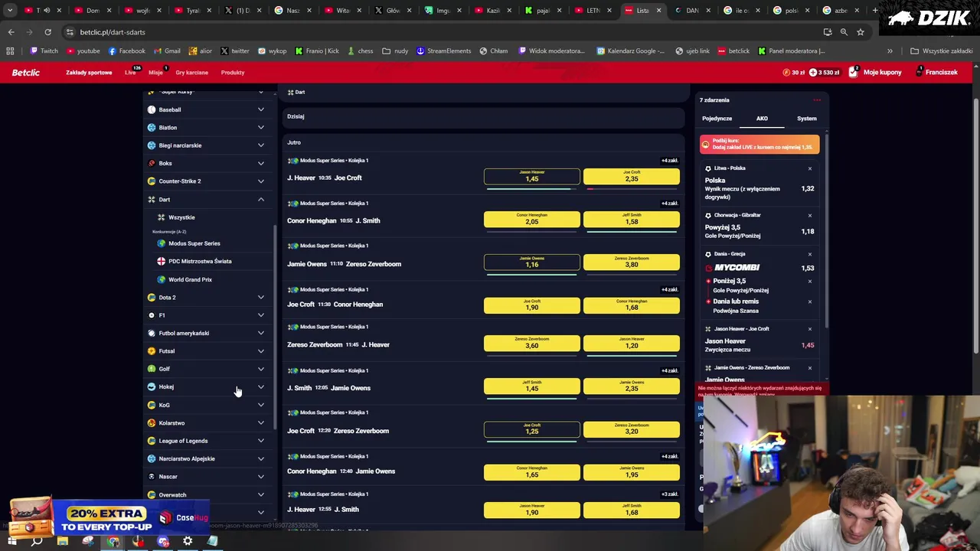Viewport: 980px width, 551px height.
Task: Bookmark page with the star icon
Action: [x=861, y=32]
